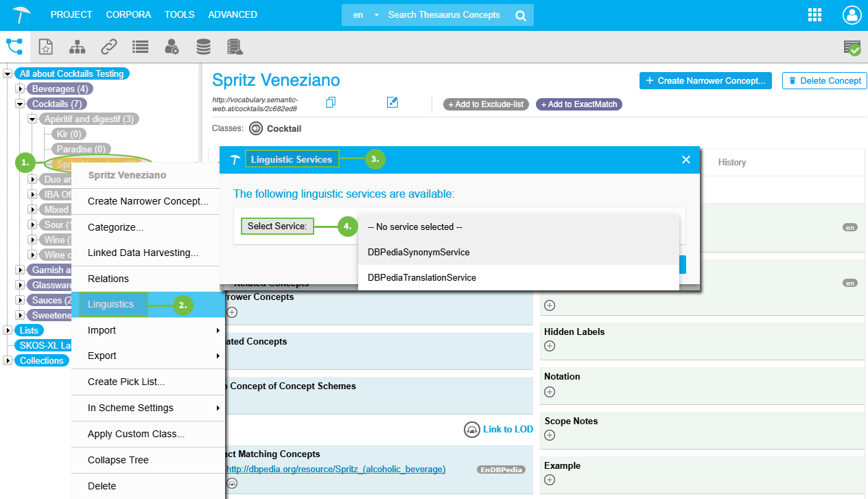The image size is (868, 499).
Task: Click Create Narrower Concept button
Action: [705, 80]
